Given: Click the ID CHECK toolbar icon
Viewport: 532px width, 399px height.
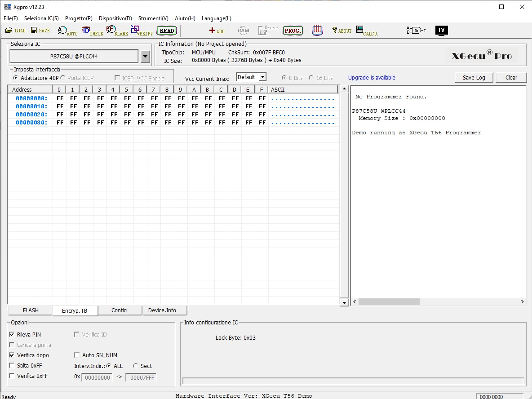Looking at the screenshot, I should pos(92,31).
